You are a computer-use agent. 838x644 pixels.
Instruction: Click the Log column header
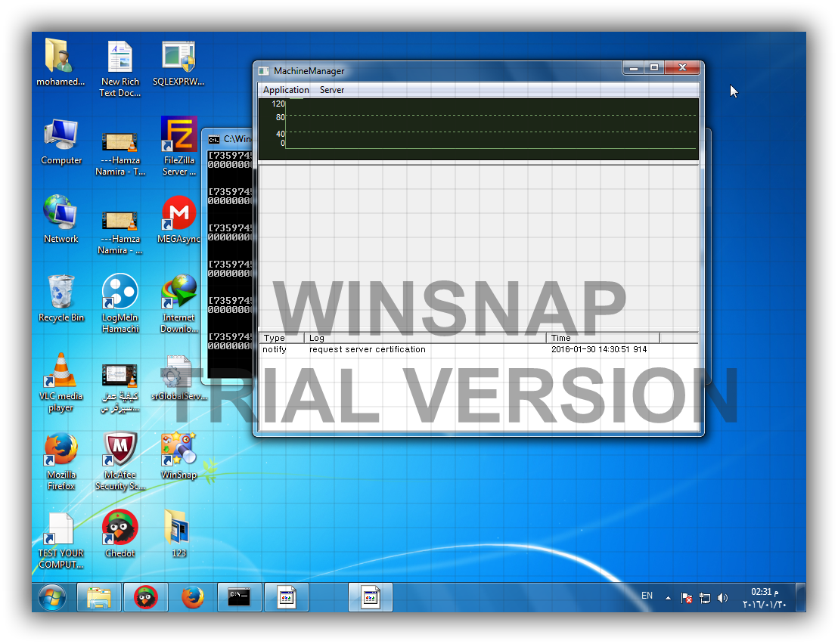(x=425, y=338)
